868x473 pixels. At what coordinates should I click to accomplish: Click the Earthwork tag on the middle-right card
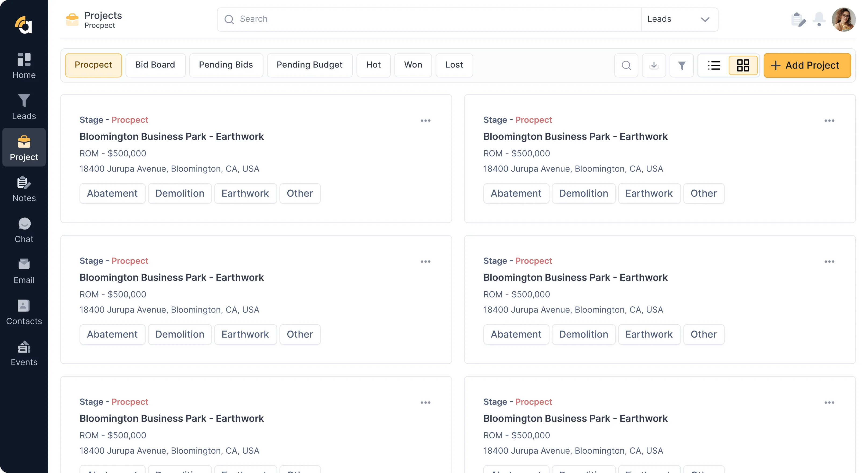649,334
